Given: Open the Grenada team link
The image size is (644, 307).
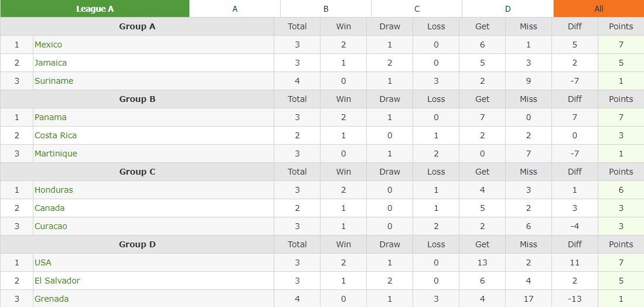Looking at the screenshot, I should tap(52, 299).
